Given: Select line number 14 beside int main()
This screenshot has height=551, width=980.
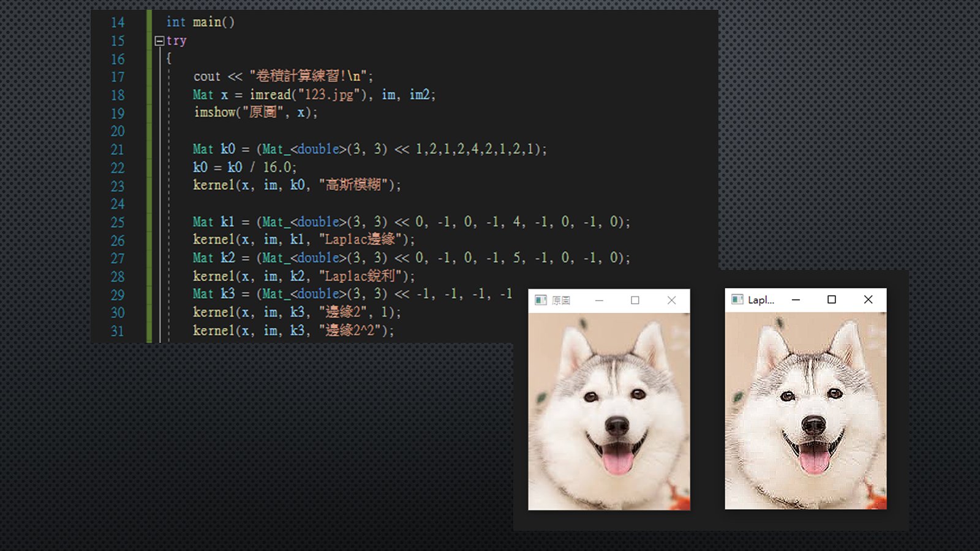Looking at the screenshot, I should click(x=117, y=23).
